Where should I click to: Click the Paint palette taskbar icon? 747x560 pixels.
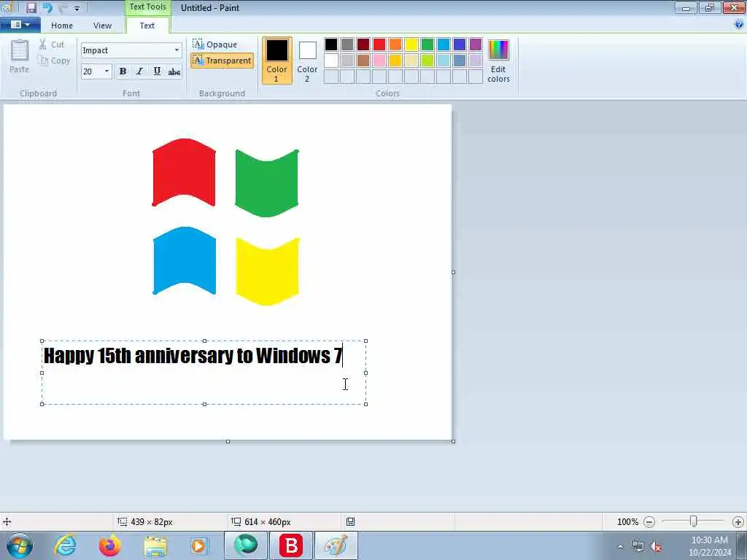click(336, 545)
